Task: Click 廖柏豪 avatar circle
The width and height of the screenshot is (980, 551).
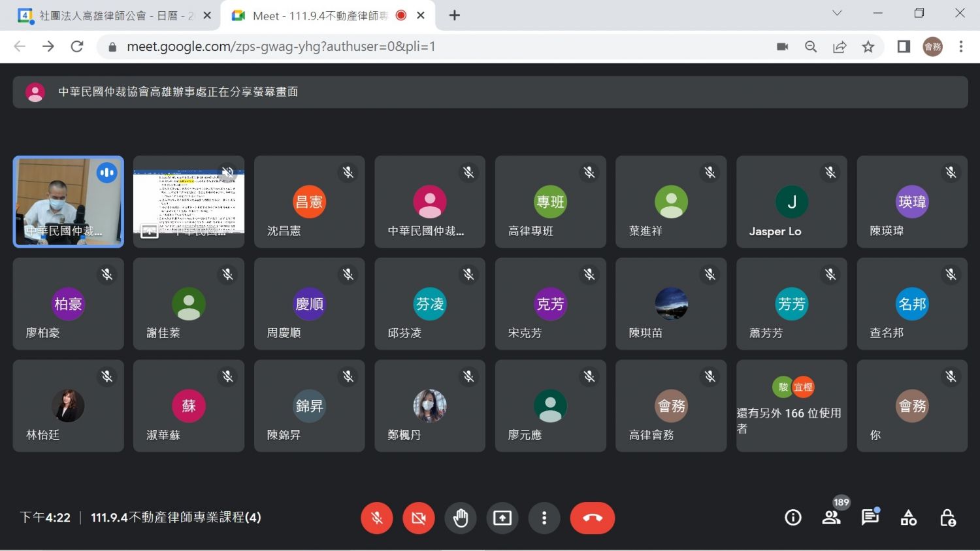Action: [69, 304]
